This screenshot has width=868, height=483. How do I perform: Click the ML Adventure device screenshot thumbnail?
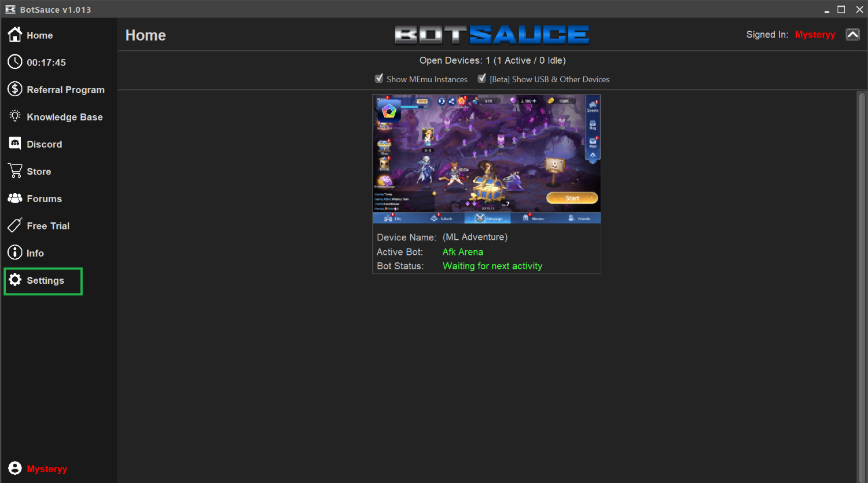[x=486, y=159]
